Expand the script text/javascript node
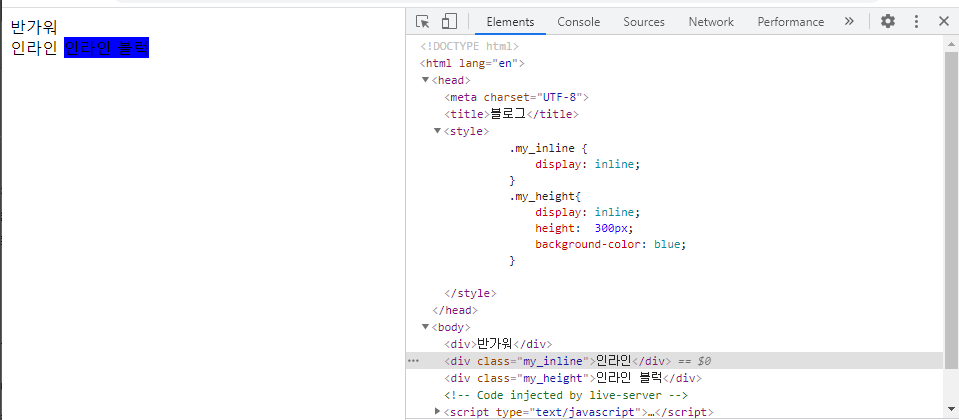This screenshot has width=959, height=420. (x=437, y=411)
